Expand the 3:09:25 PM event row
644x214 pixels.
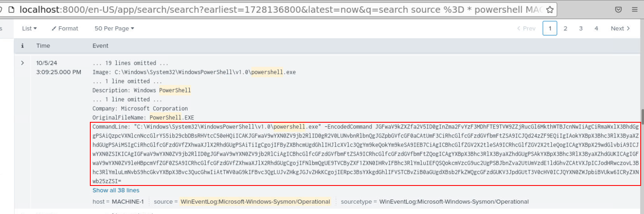pyautogui.click(x=23, y=63)
